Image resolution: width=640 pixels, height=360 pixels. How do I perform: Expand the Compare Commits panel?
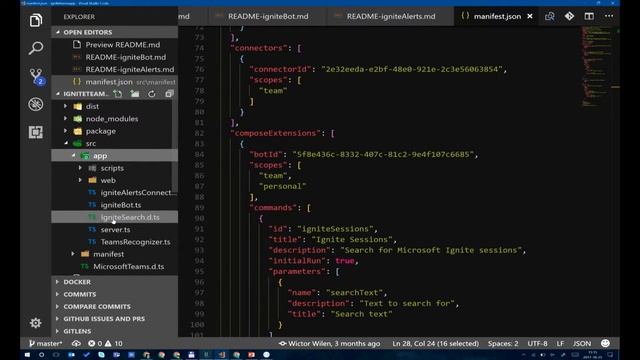coord(115,307)
